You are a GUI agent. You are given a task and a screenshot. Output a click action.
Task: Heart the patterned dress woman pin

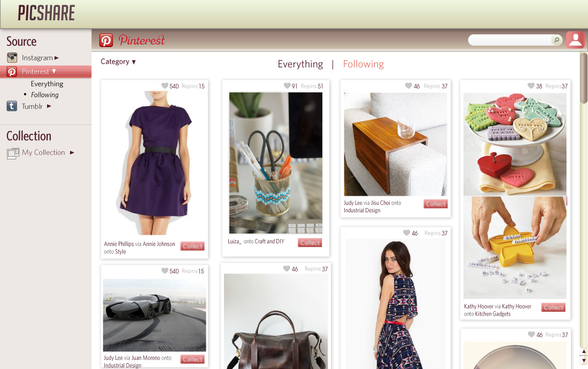pyautogui.click(x=406, y=233)
